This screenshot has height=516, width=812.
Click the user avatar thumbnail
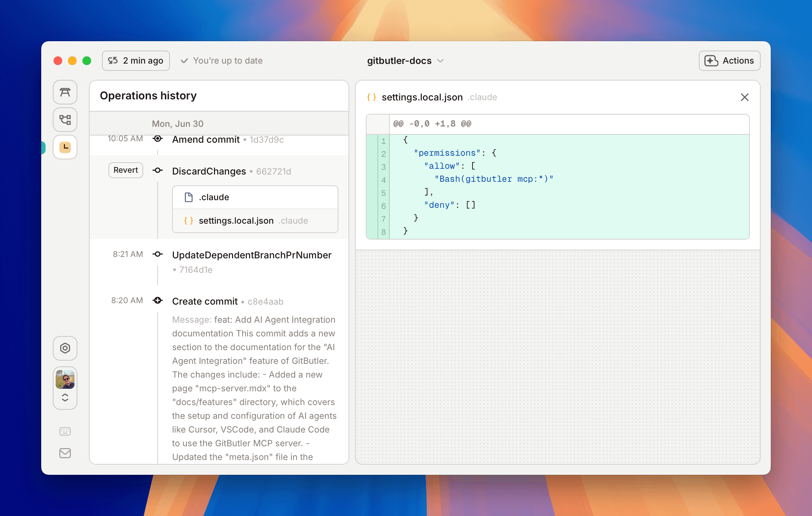pyautogui.click(x=65, y=379)
